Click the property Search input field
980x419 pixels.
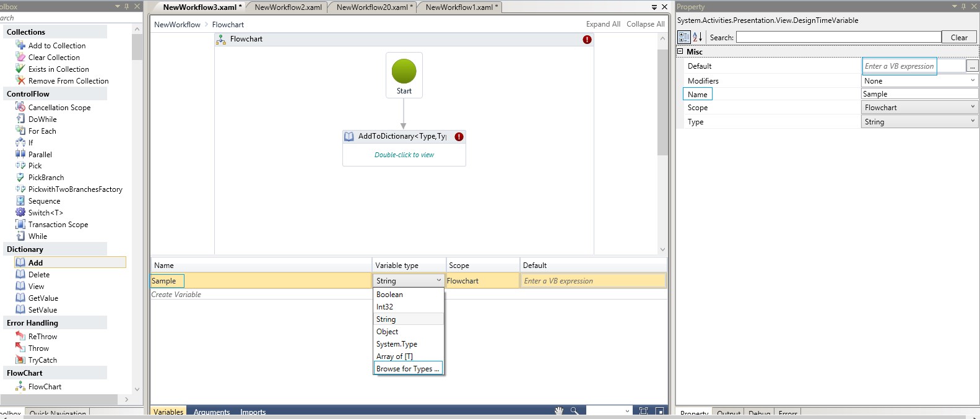click(838, 37)
